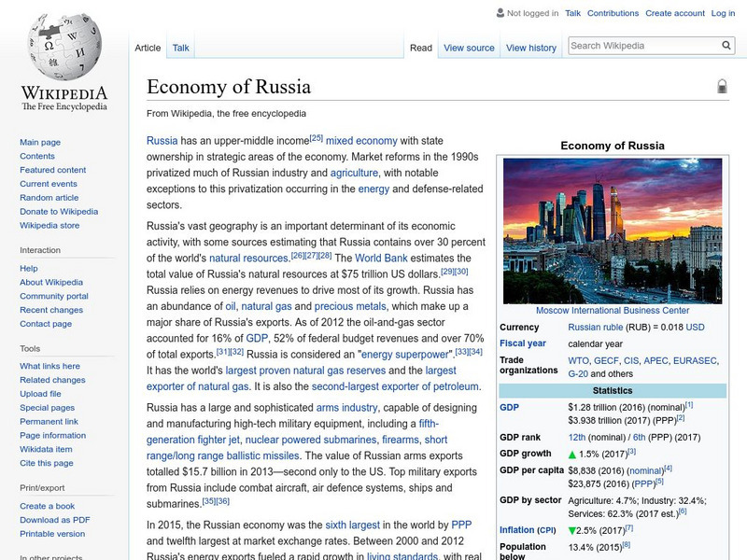747x560 pixels.
Task: Open the Moscow business center photo
Action: point(613,231)
